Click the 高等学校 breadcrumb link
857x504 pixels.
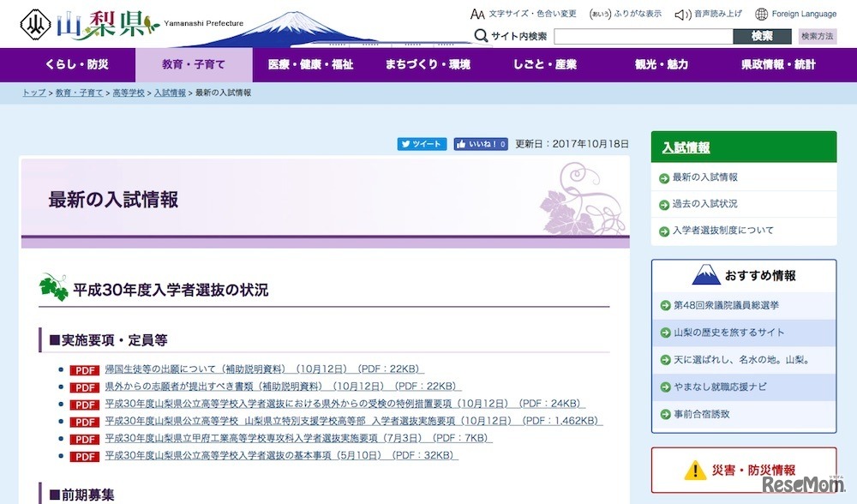(129, 93)
